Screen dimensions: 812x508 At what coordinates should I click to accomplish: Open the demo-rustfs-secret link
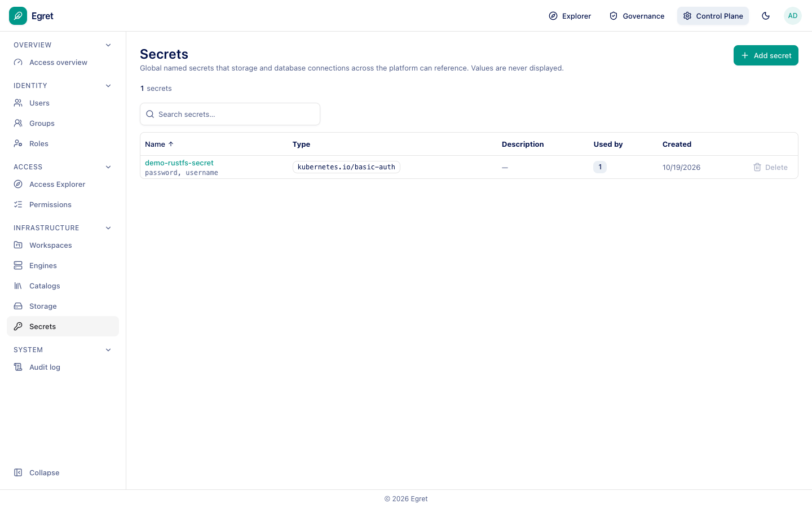coord(179,163)
